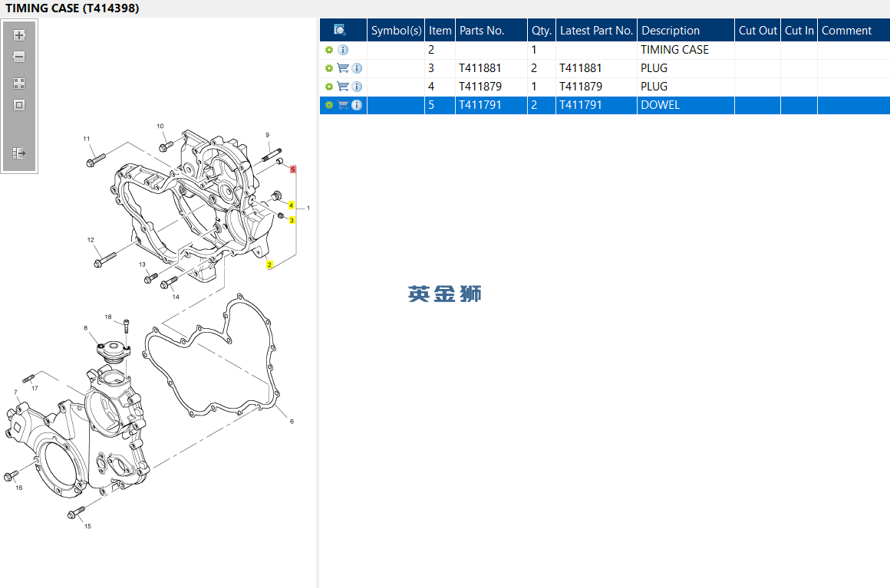890x588 pixels.
Task: Zoom in the diagram with plus tool
Action: click(19, 35)
